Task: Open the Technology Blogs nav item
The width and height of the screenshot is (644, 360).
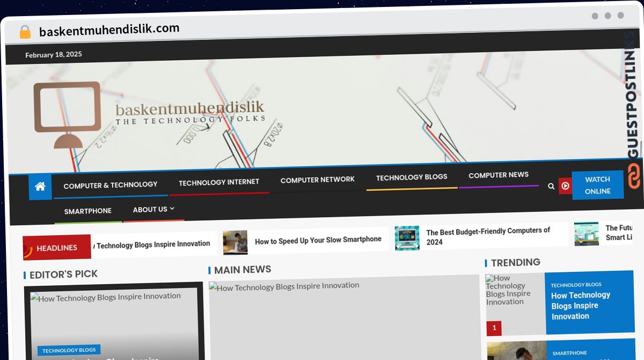Action: click(x=412, y=177)
